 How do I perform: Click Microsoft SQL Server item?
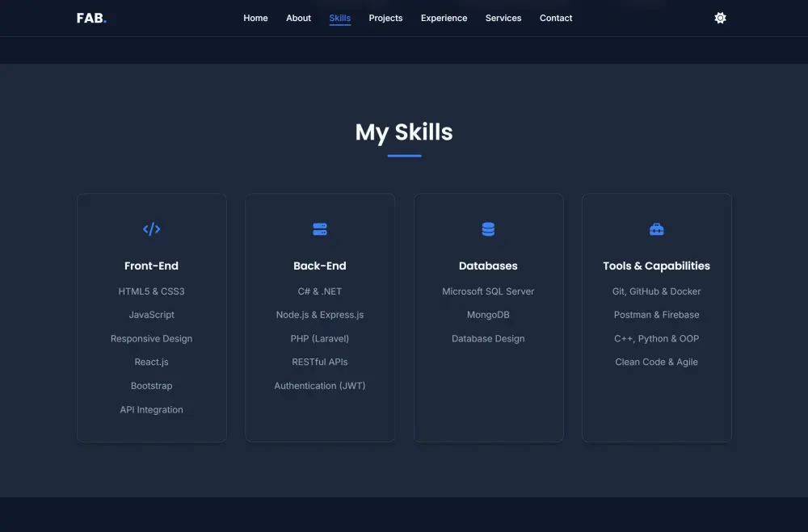click(488, 291)
